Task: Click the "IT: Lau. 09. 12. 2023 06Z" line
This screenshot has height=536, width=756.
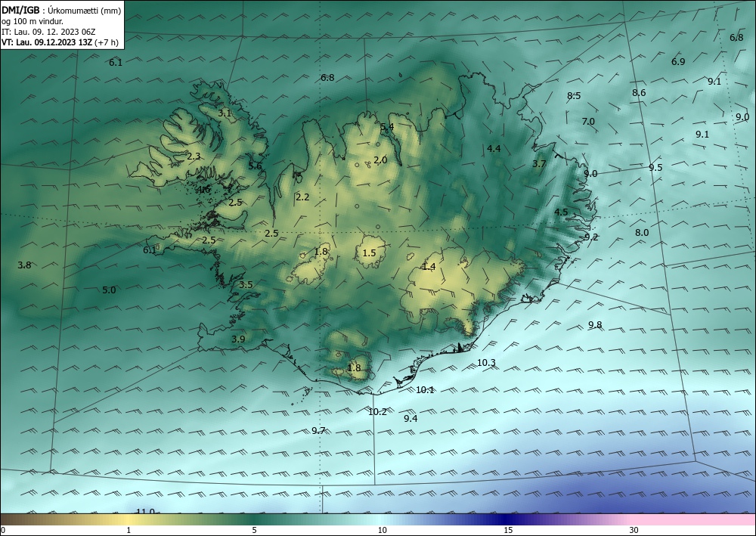Action: pos(48,32)
